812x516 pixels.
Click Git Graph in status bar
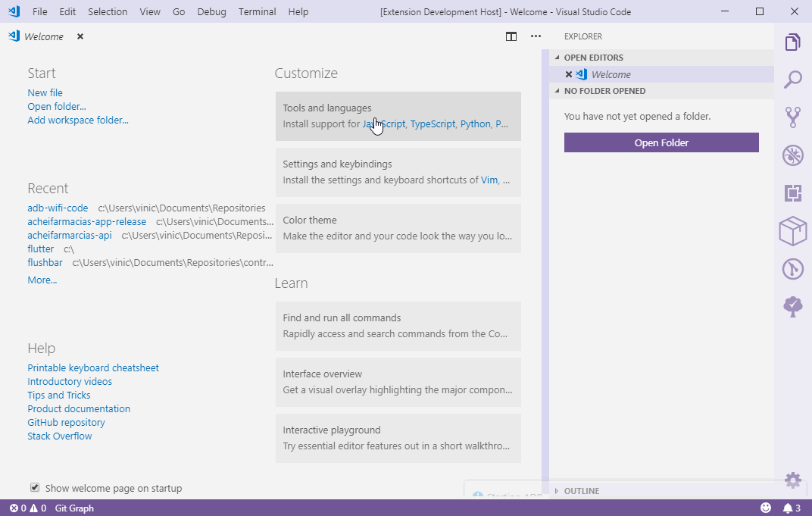tap(74, 508)
